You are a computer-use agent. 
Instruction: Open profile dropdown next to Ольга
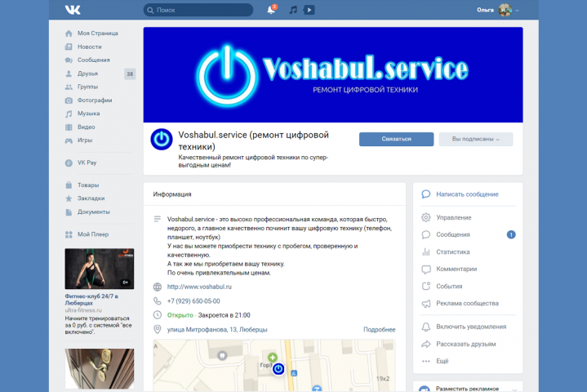pyautogui.click(x=517, y=11)
